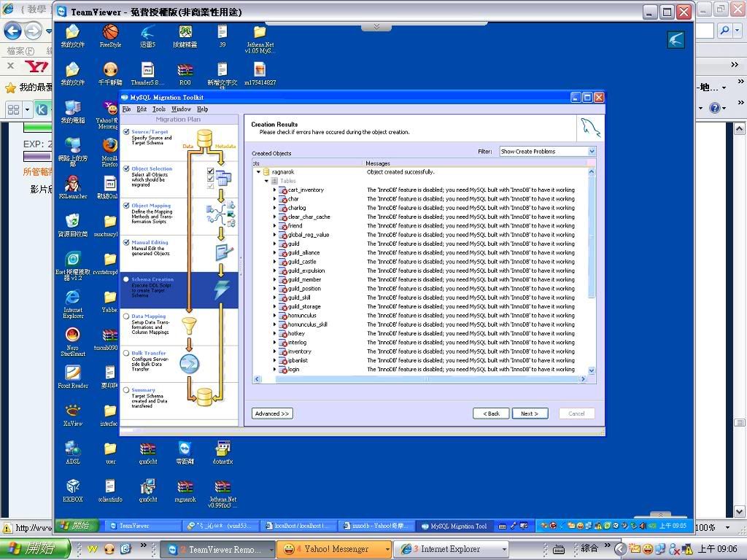Screen dimensions: 747x560
Task: Expand the TeamViewer toolbar handle at top
Action: click(376, 27)
